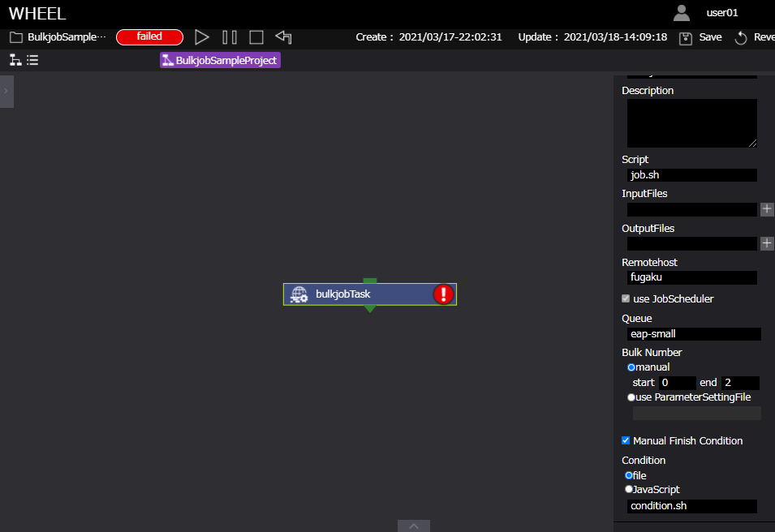This screenshot has height=532, width=775.
Task: Add an input file with the plus button
Action: click(767, 209)
